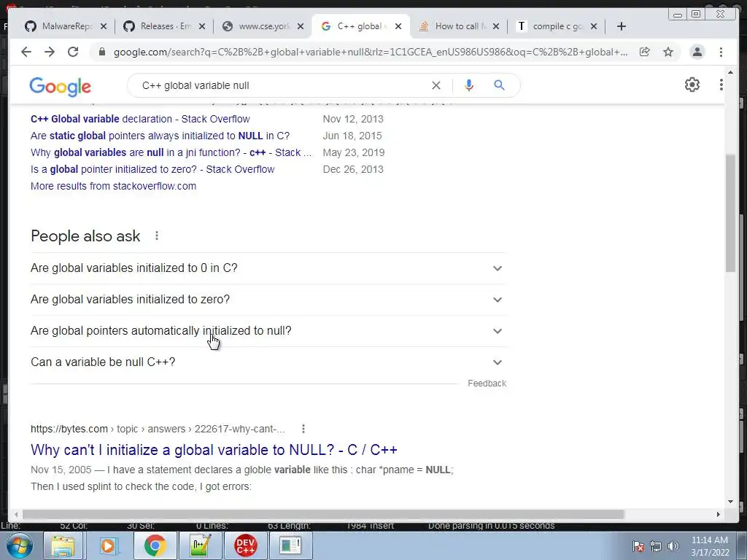This screenshot has width=747, height=560.
Task: Switch to Releases GitHub tab
Action: pyautogui.click(x=164, y=26)
